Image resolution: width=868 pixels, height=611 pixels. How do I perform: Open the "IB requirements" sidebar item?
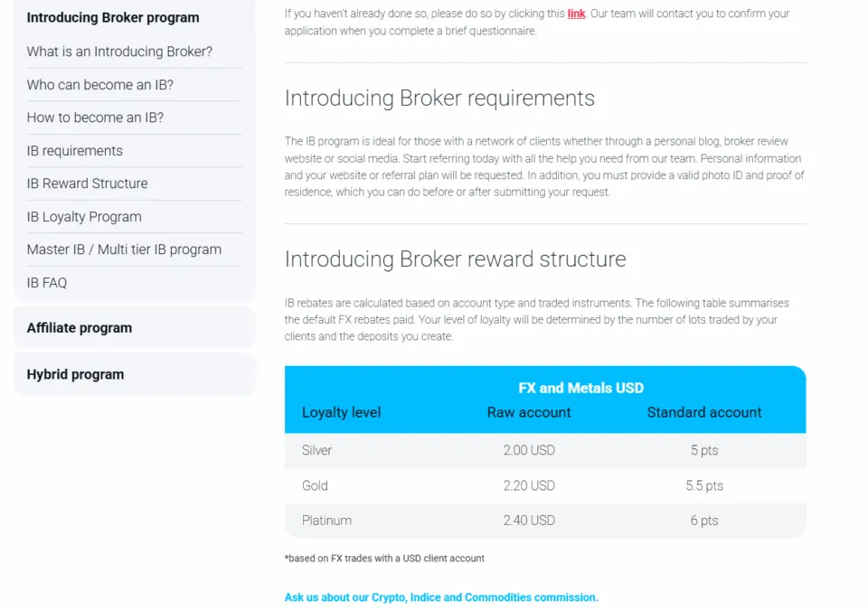[74, 151]
